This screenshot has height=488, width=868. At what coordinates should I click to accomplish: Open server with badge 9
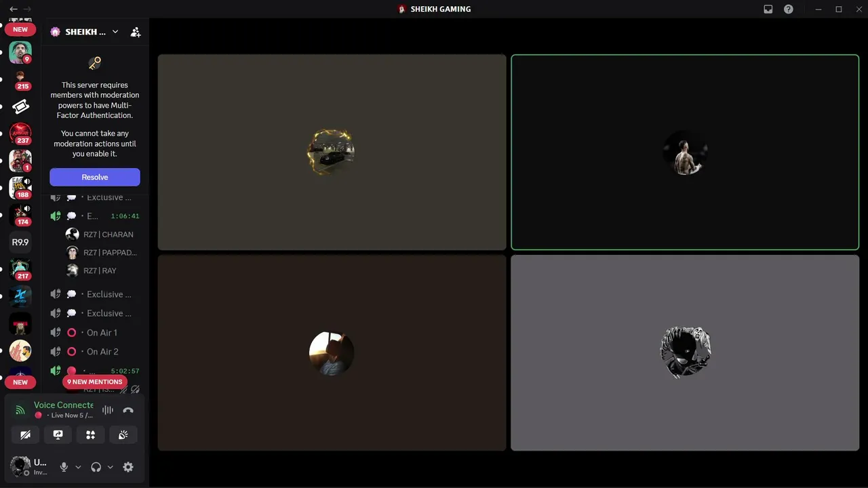coord(20,52)
